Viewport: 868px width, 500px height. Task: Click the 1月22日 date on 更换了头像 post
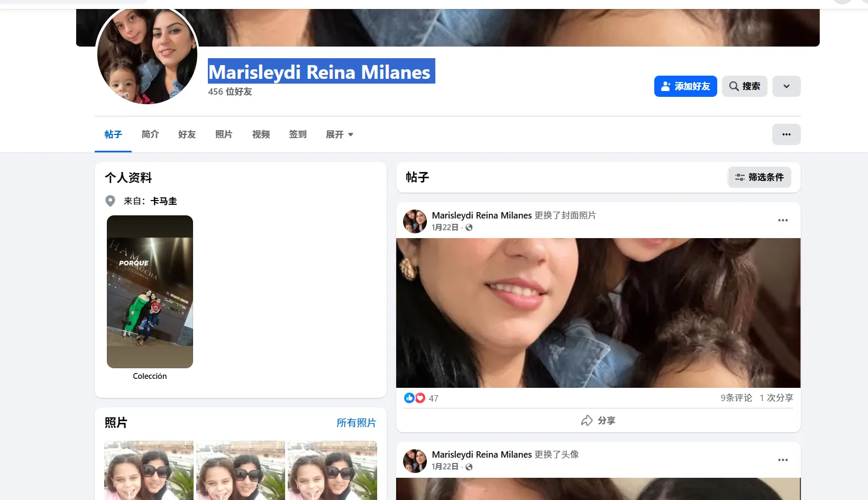[445, 467]
